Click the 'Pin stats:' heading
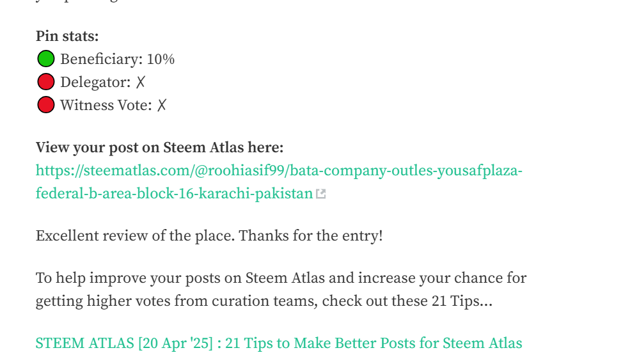Viewport: 639px width, 364px height. coord(67,36)
